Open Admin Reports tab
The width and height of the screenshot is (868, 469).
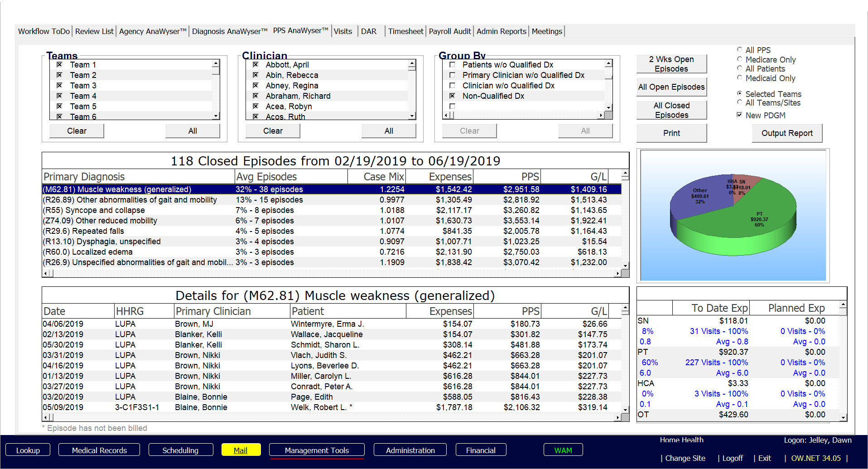point(502,31)
